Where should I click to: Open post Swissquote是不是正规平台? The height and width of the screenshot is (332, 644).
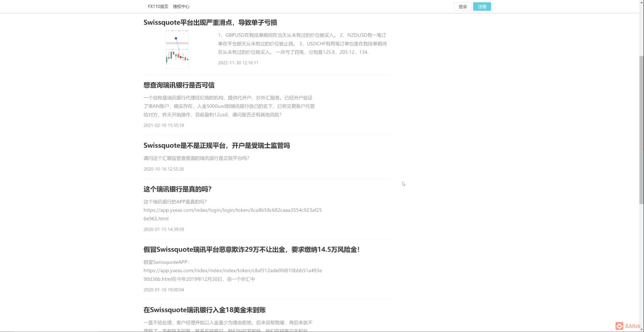[217, 145]
